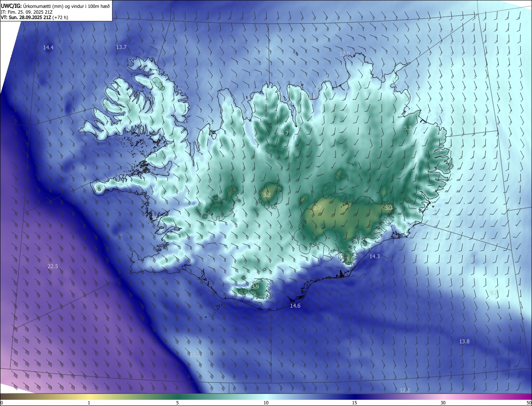Click the 13.8 value label

pyautogui.click(x=464, y=342)
